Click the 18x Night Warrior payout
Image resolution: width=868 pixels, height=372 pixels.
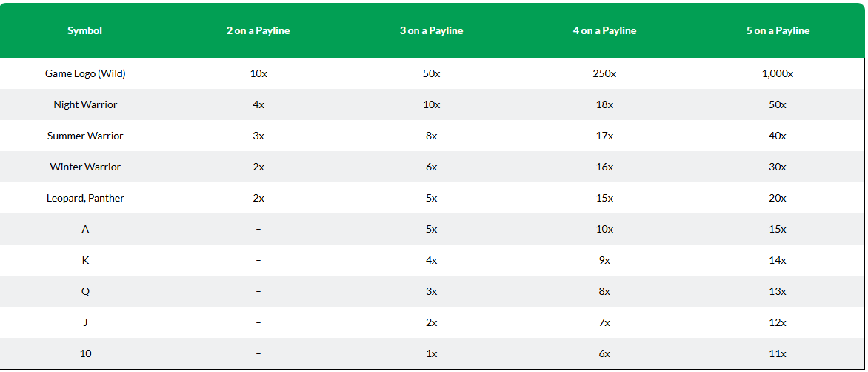click(604, 104)
